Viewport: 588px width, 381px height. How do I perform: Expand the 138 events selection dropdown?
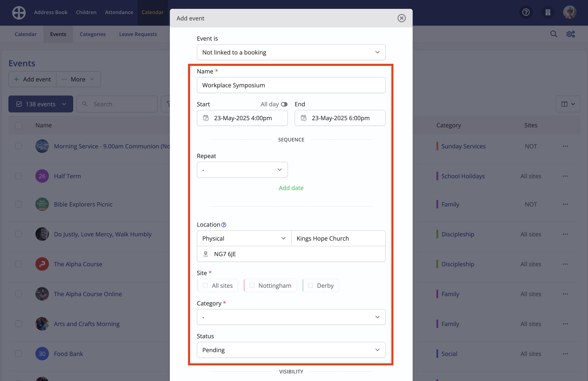pyautogui.click(x=41, y=104)
